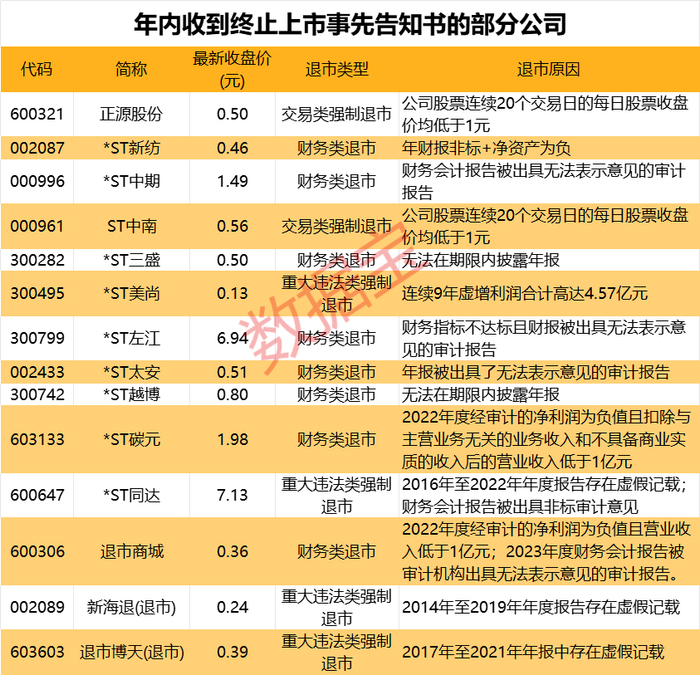The width and height of the screenshot is (700, 675).
Task: Click closing price 6.94 for *ST左江
Action: [232, 338]
